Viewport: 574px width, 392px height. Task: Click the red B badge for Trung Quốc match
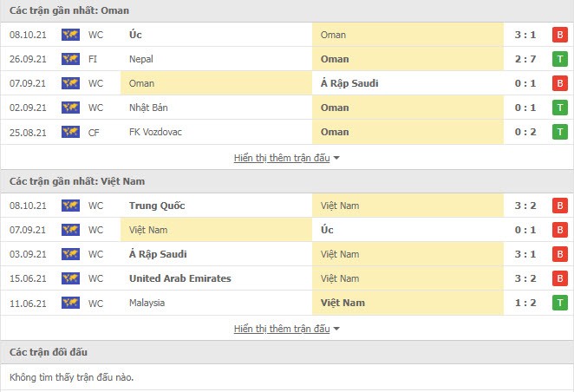560,206
